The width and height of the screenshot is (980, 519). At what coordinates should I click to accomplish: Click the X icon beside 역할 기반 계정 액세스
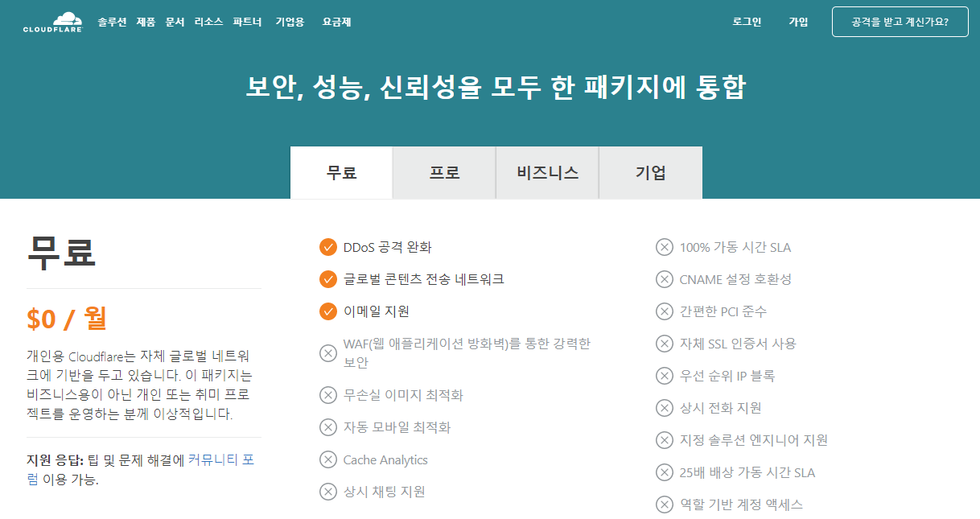tap(665, 505)
